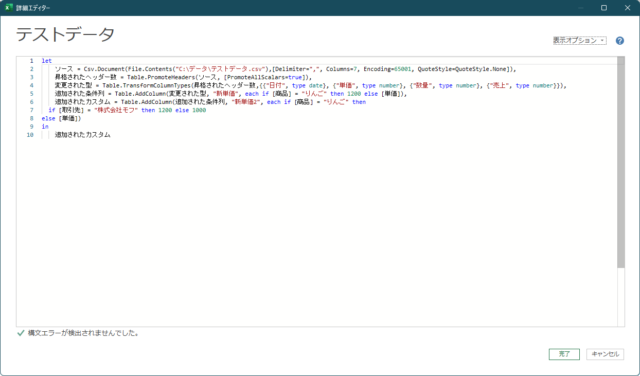The height and width of the screenshot is (376, 640).
Task: Click Csv.Document on line 2
Action: 104,69
